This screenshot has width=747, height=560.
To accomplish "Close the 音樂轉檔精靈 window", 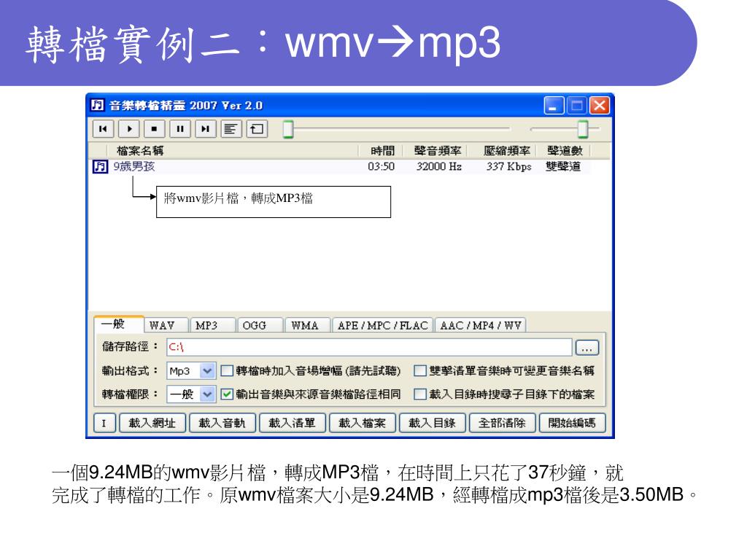I will point(600,105).
